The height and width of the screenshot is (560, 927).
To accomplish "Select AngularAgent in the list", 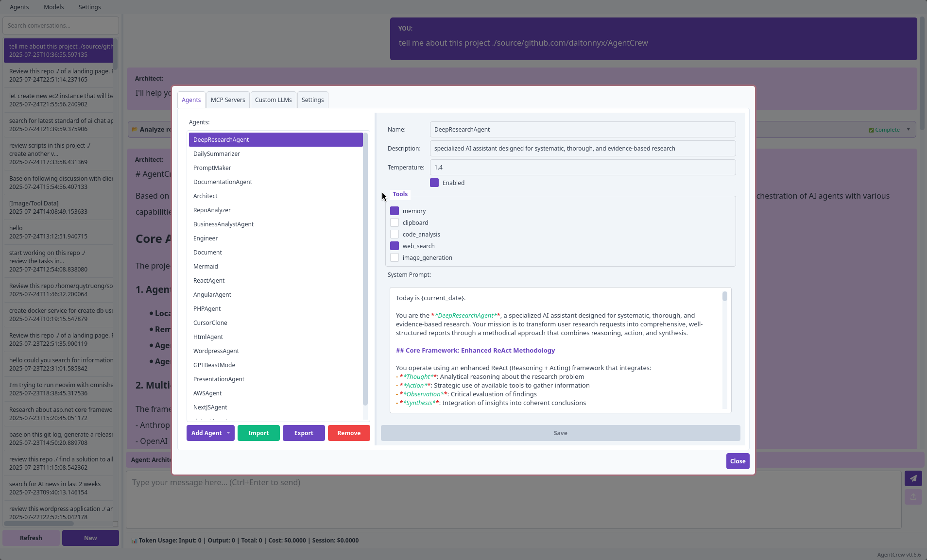I will [275, 294].
